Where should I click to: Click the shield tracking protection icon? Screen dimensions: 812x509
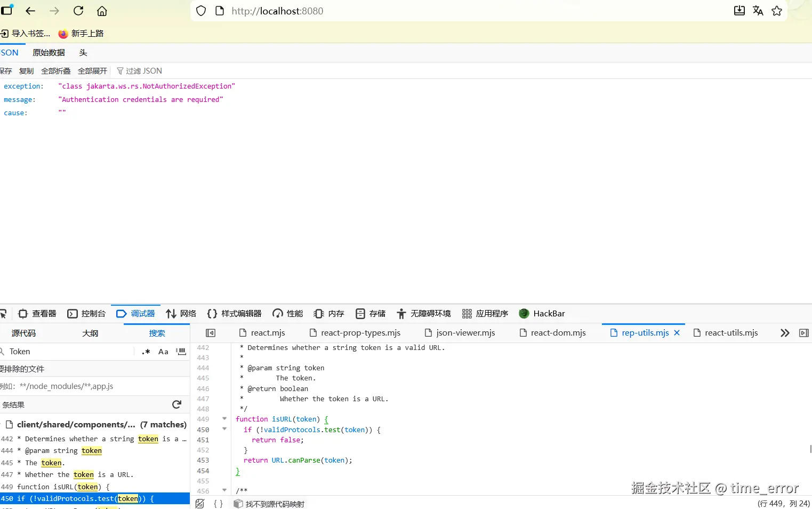pyautogui.click(x=200, y=11)
